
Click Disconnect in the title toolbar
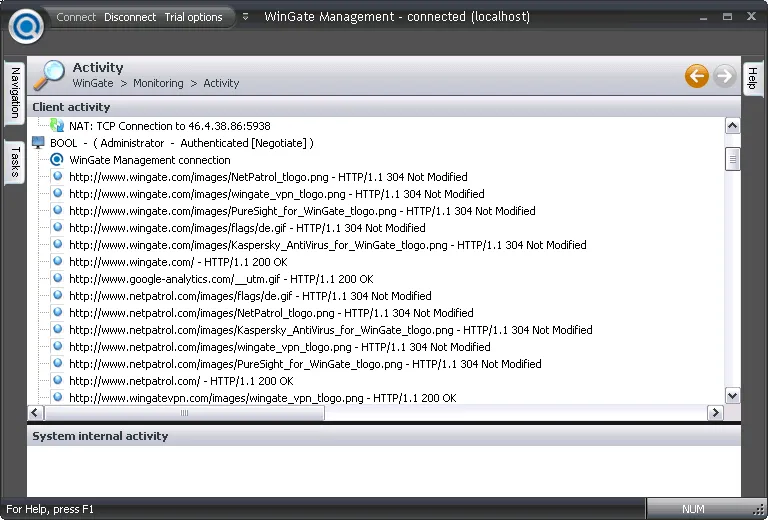point(130,17)
